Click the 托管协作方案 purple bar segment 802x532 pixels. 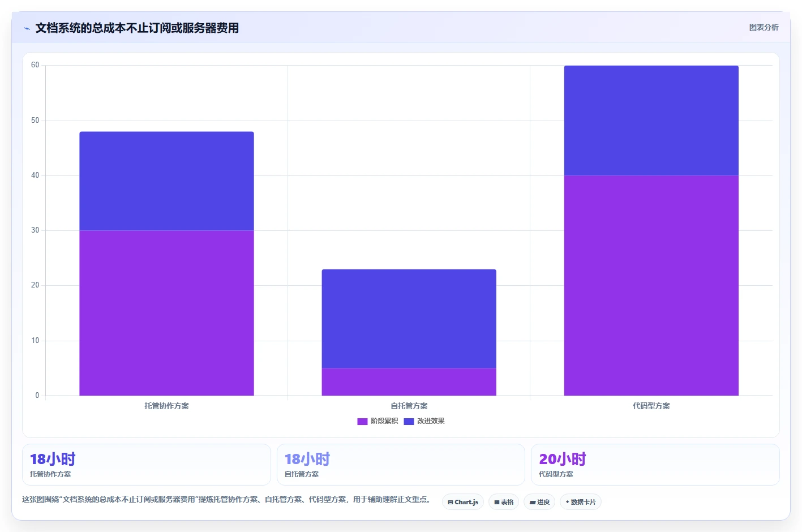click(x=166, y=313)
